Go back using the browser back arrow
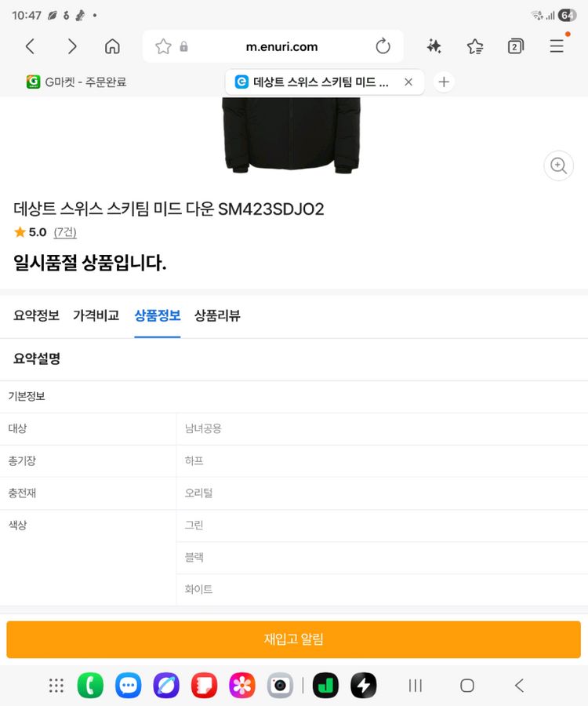The width and height of the screenshot is (588, 706). [x=30, y=46]
